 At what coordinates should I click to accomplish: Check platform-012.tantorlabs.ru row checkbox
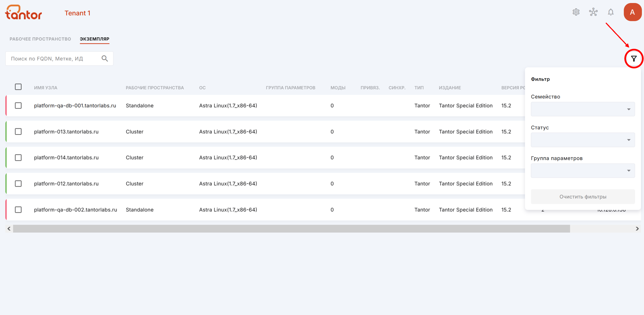pos(18,184)
